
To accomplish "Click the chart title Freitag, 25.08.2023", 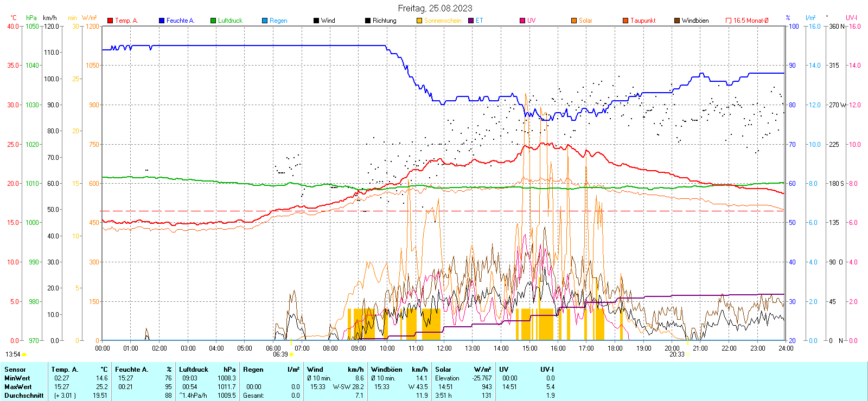I will 435,8.
